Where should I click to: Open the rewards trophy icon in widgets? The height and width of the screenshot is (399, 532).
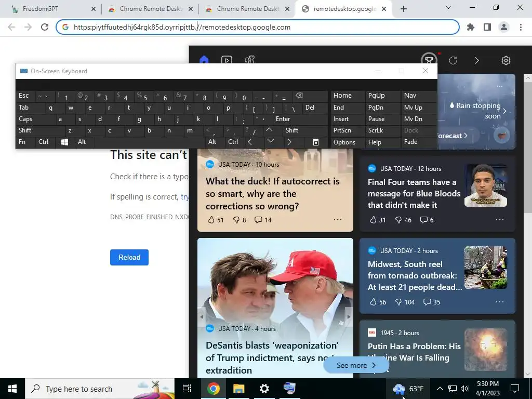[429, 59]
